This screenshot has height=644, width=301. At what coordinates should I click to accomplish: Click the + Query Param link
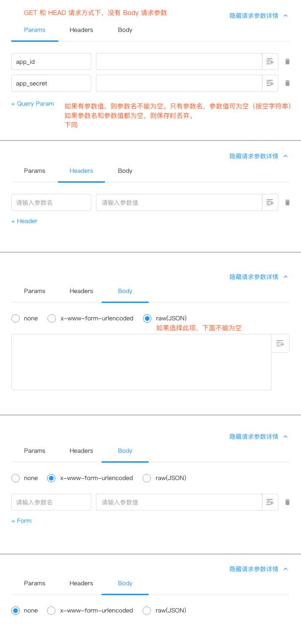point(32,104)
